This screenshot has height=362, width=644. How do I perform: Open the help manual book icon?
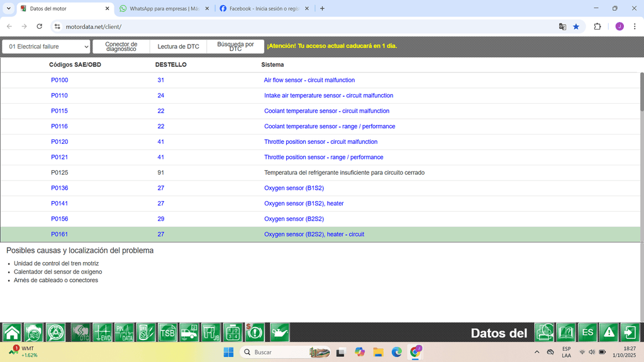pyautogui.click(x=567, y=332)
